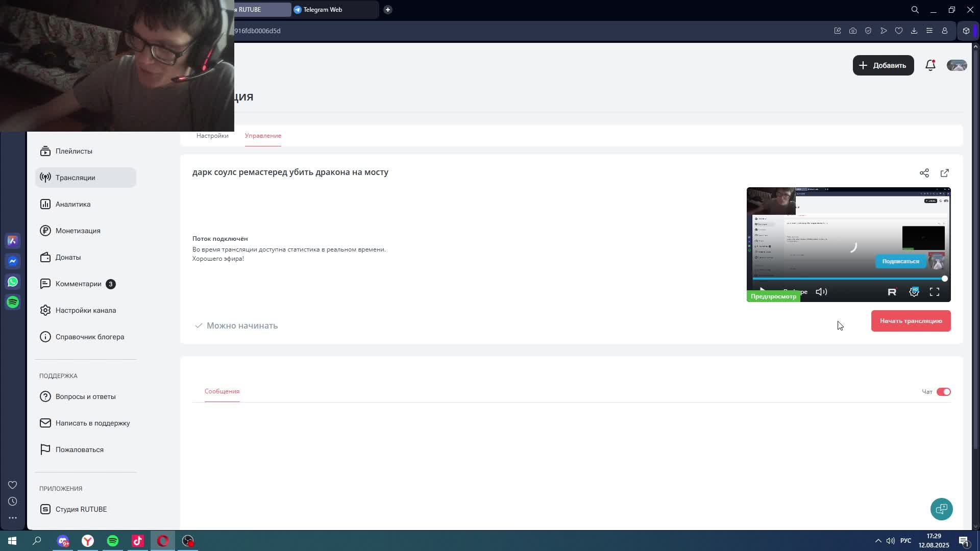Click the share icon for the broadcast

pos(924,173)
